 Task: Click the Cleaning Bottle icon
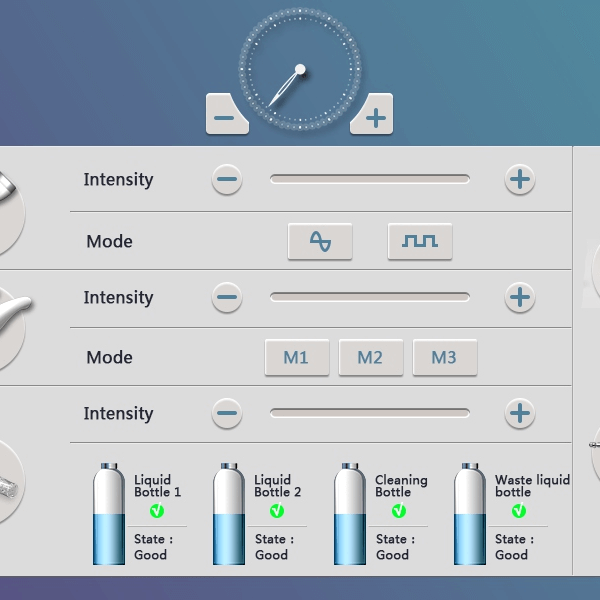pyautogui.click(x=349, y=514)
